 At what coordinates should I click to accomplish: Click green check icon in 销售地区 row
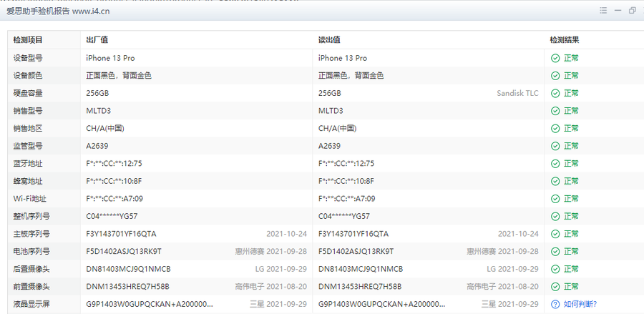coord(555,128)
